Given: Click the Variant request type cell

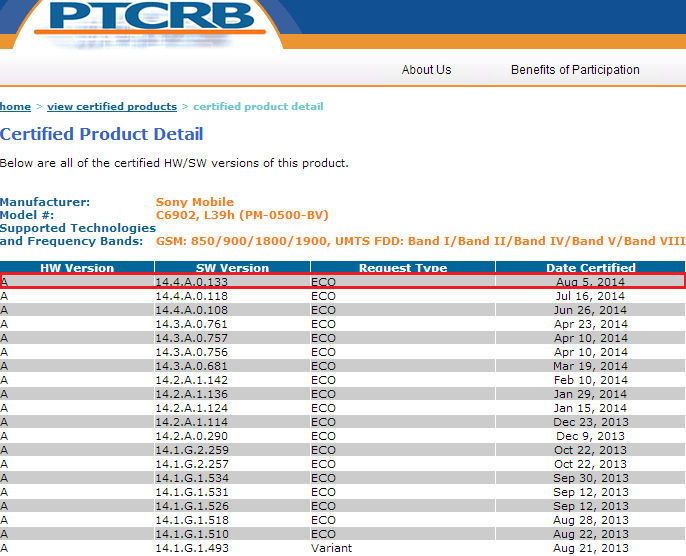Looking at the screenshot, I should [332, 548].
